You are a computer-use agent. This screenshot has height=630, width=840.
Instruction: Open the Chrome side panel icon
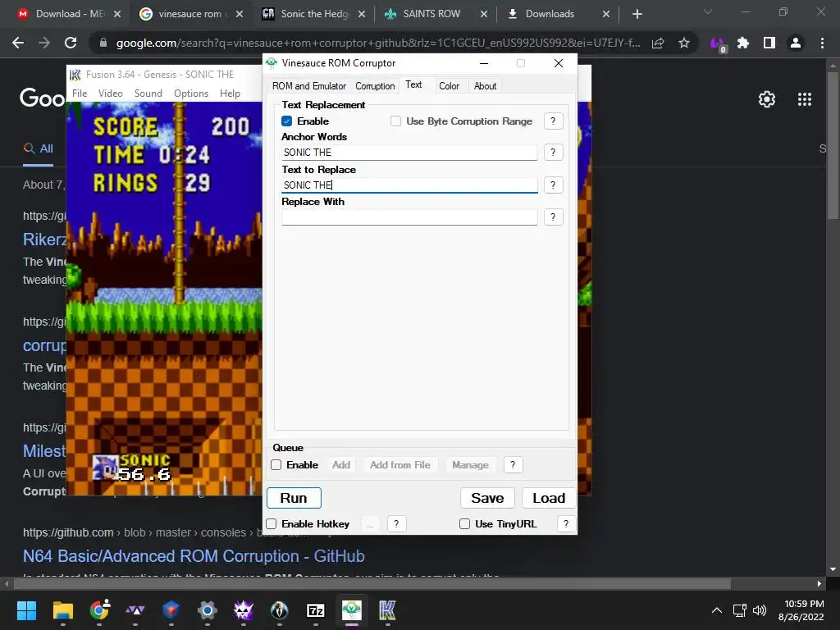coord(769,43)
